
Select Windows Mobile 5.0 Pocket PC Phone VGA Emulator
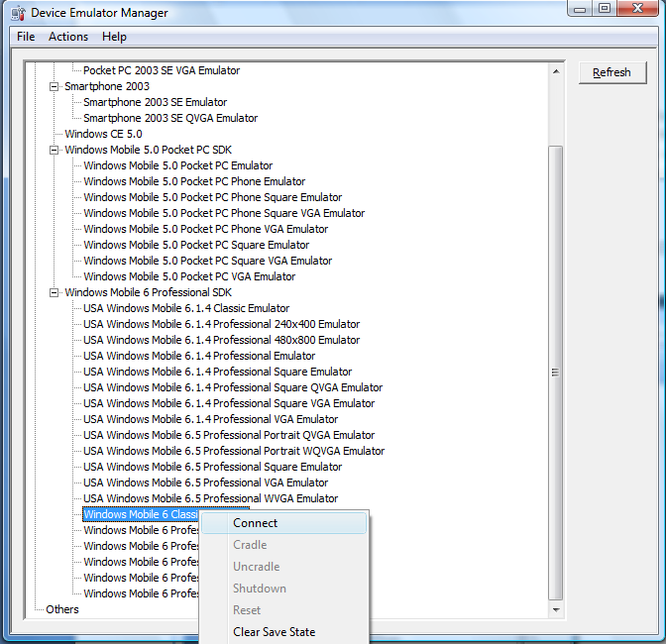205,229
